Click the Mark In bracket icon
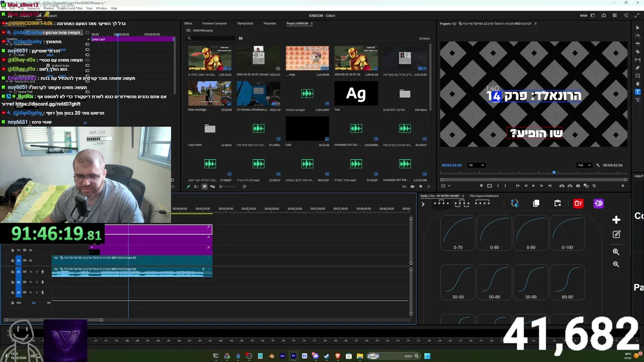This screenshot has height=362, width=644. (x=498, y=186)
